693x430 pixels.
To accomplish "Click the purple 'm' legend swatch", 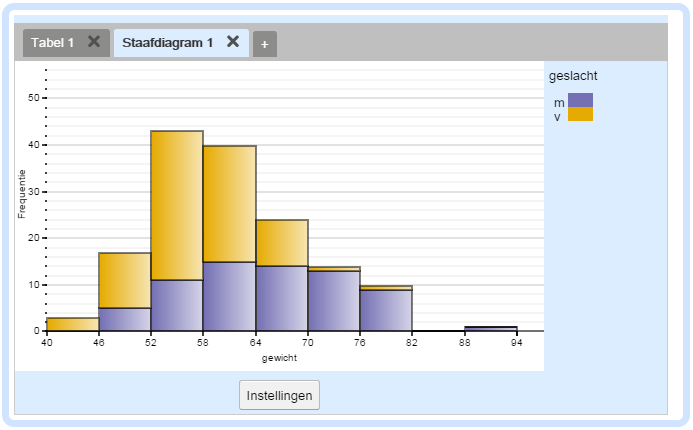I will (x=580, y=100).
